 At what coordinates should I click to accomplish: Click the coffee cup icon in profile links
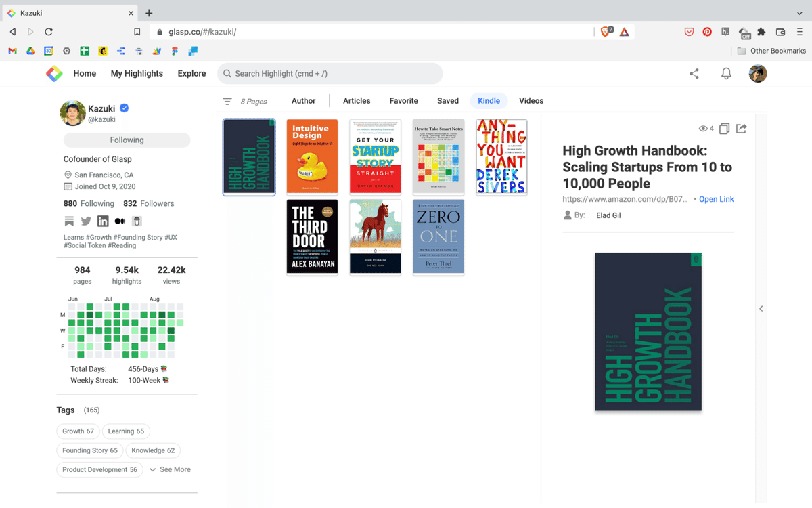coord(137,221)
